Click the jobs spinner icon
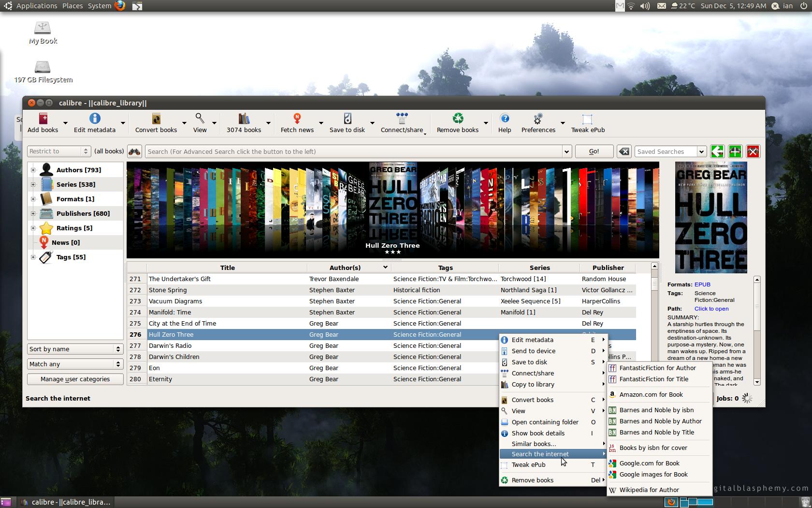812x508 pixels. [747, 398]
